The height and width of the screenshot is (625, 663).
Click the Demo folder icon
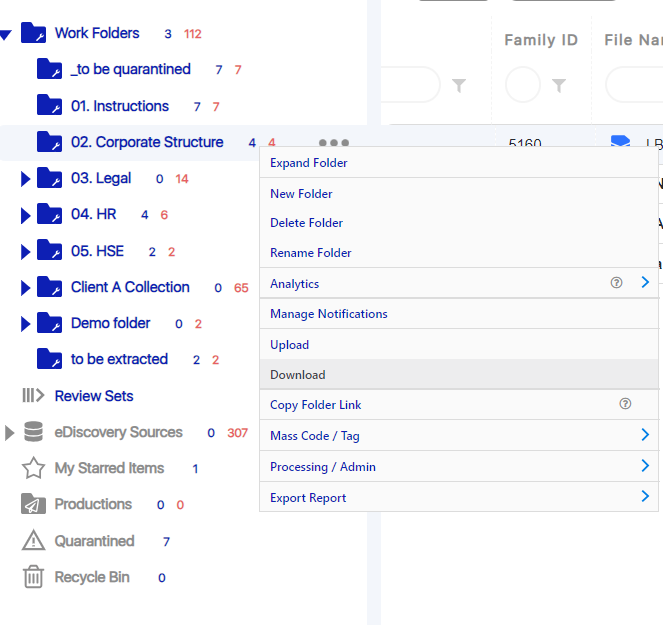click(x=49, y=323)
